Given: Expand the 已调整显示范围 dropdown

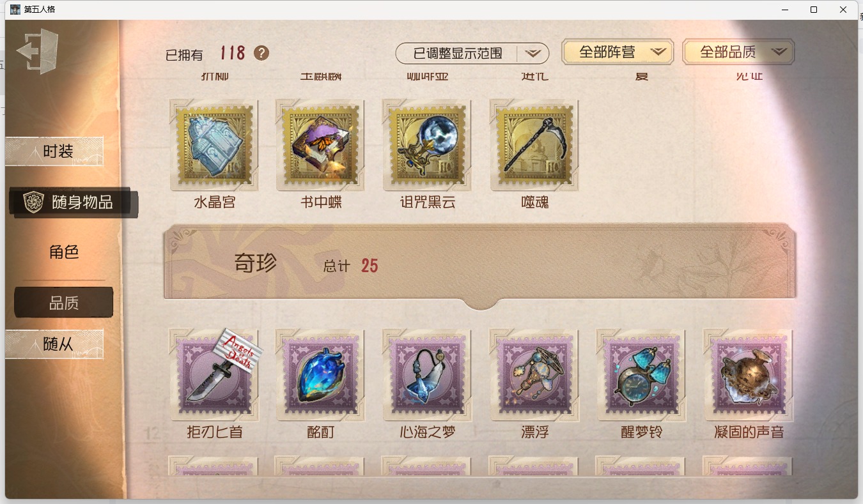Looking at the screenshot, I should tap(472, 53).
